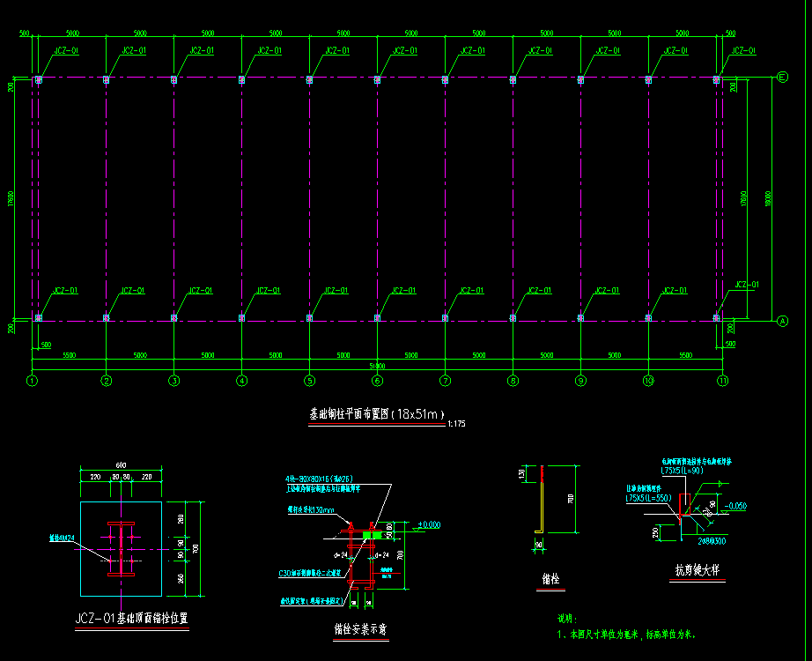The image size is (812, 661).
Task: Select the column base at axis 11, row A
Action: click(717, 318)
